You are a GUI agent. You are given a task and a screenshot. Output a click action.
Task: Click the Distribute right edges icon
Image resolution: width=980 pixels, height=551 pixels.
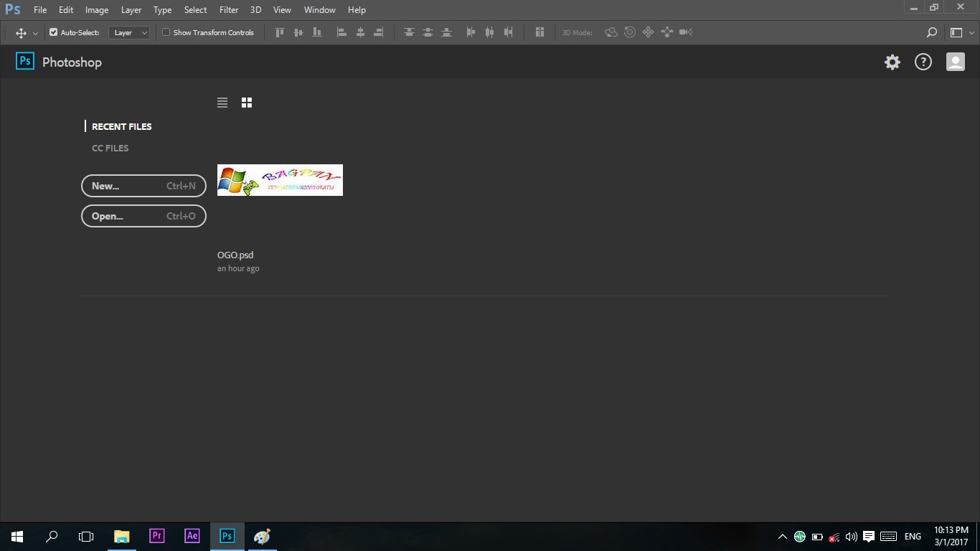[x=509, y=32]
